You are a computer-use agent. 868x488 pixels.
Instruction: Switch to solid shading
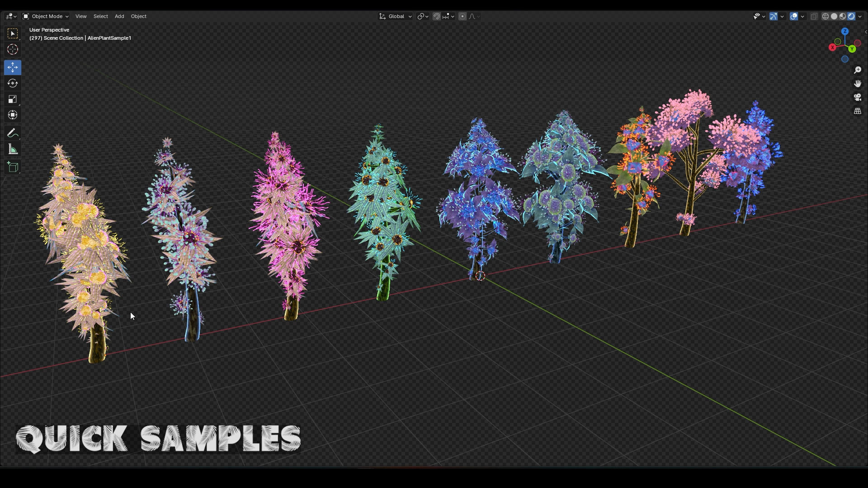point(834,16)
